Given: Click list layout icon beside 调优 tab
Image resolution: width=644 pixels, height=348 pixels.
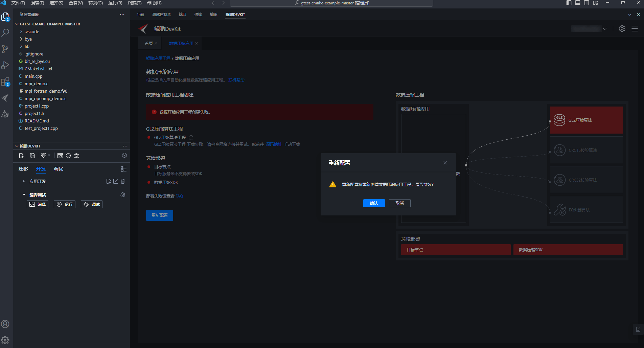Looking at the screenshot, I should pyautogui.click(x=124, y=169).
